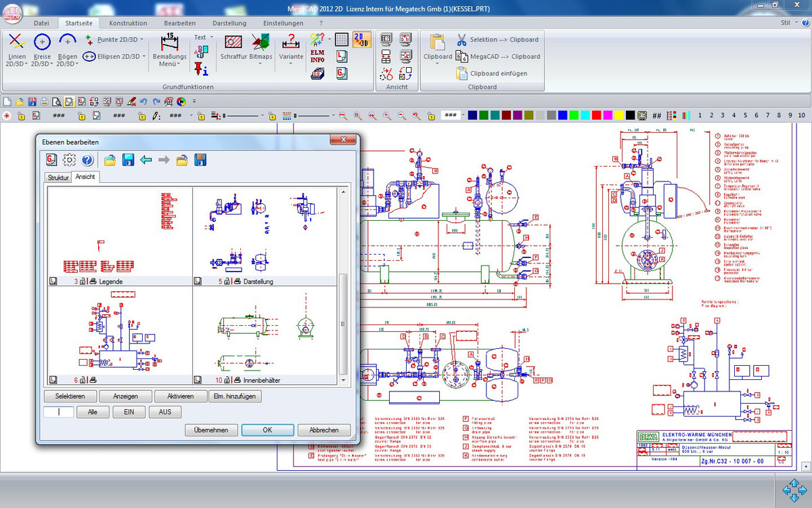Click the Aktivieren button
The height and width of the screenshot is (508, 812).
[x=181, y=396]
